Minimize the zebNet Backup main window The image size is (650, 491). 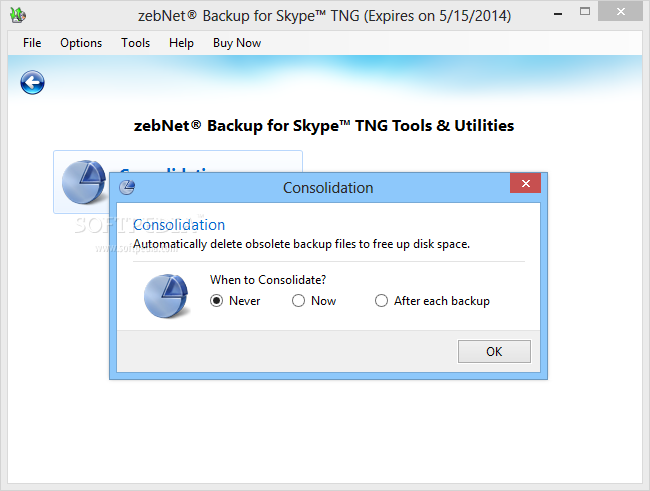click(x=558, y=14)
